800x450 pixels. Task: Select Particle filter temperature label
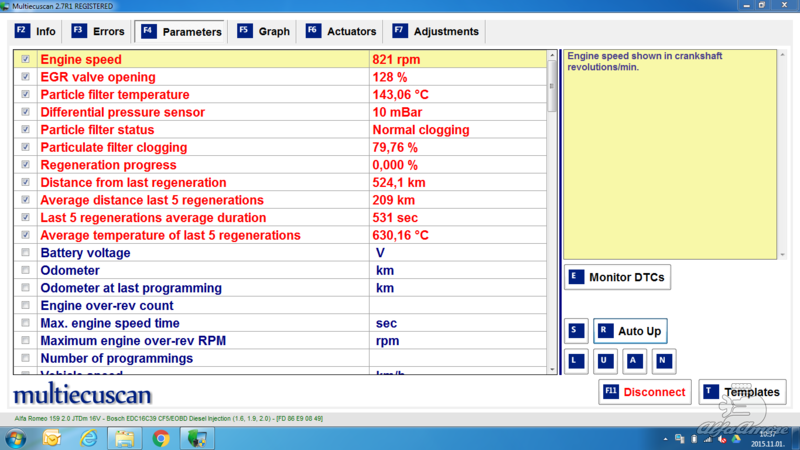pos(115,94)
